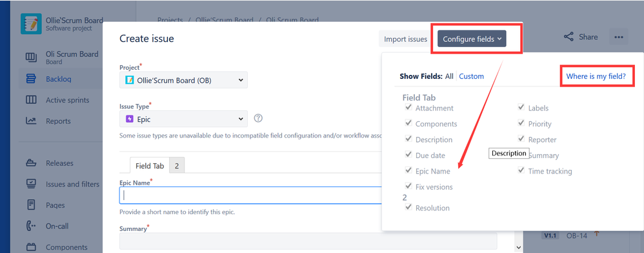Show only Custom fields
Viewport: 644px width, 253px height.
click(x=471, y=76)
